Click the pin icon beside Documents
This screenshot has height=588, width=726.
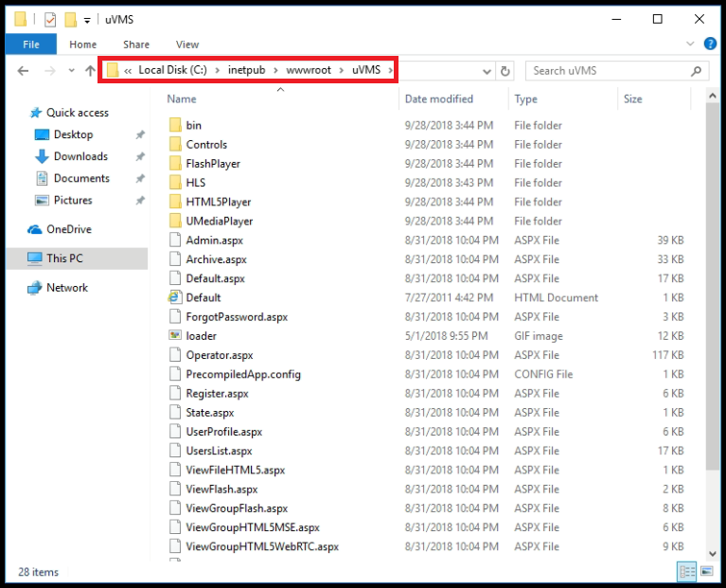click(x=140, y=178)
